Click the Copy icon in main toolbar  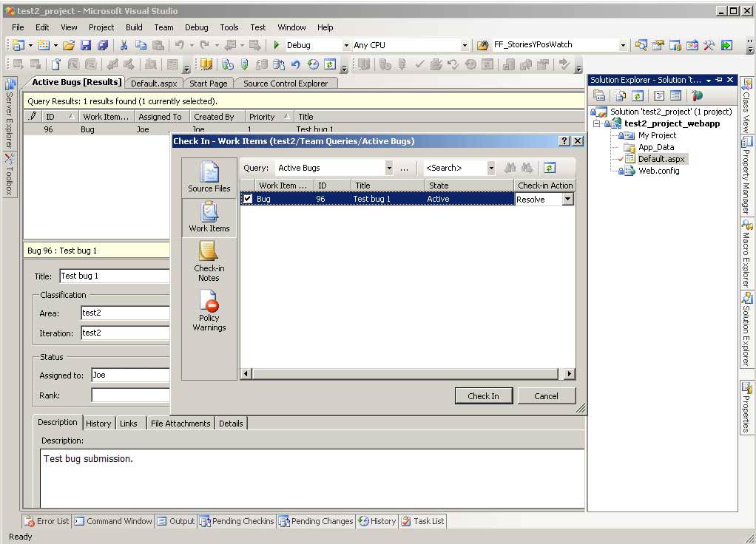coord(141,45)
